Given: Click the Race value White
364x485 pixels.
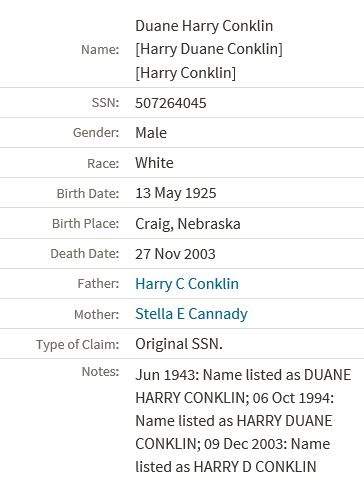Looking at the screenshot, I should 154,163.
